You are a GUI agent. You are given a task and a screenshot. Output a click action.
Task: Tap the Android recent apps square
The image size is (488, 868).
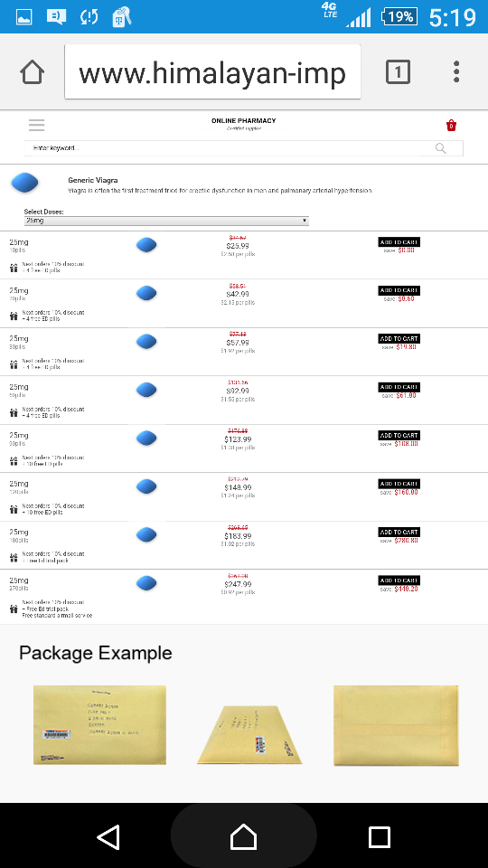tap(379, 836)
